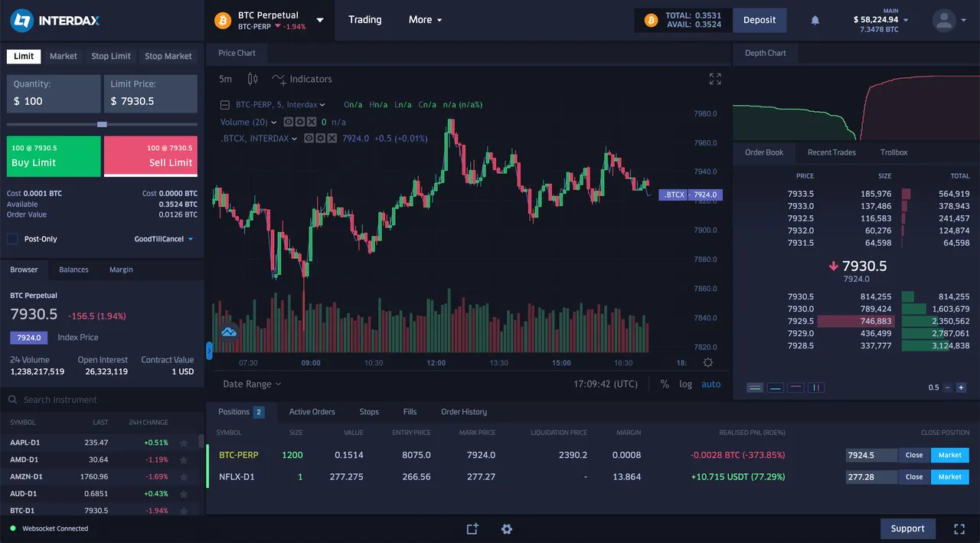Open the Support button
Image resolution: width=980 pixels, height=543 pixels.
tap(908, 528)
